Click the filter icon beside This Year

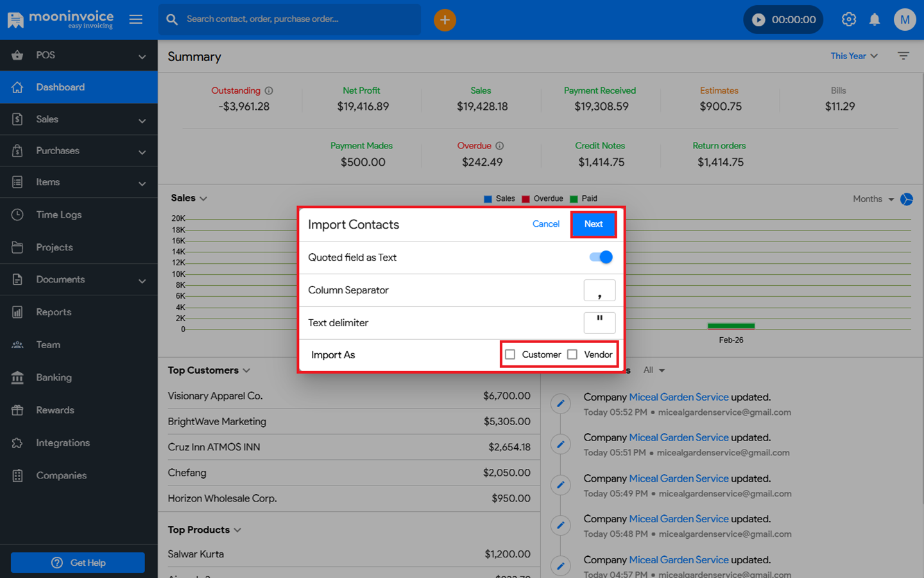[903, 56]
